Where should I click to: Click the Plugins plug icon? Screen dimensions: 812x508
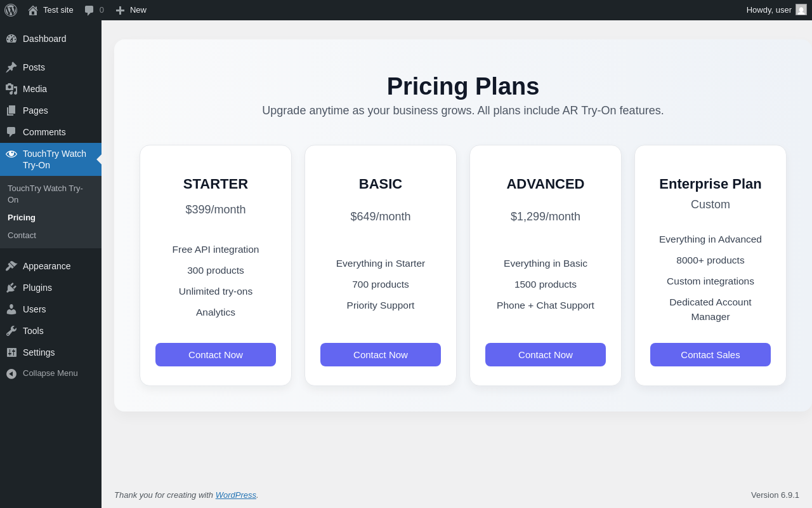(x=11, y=288)
